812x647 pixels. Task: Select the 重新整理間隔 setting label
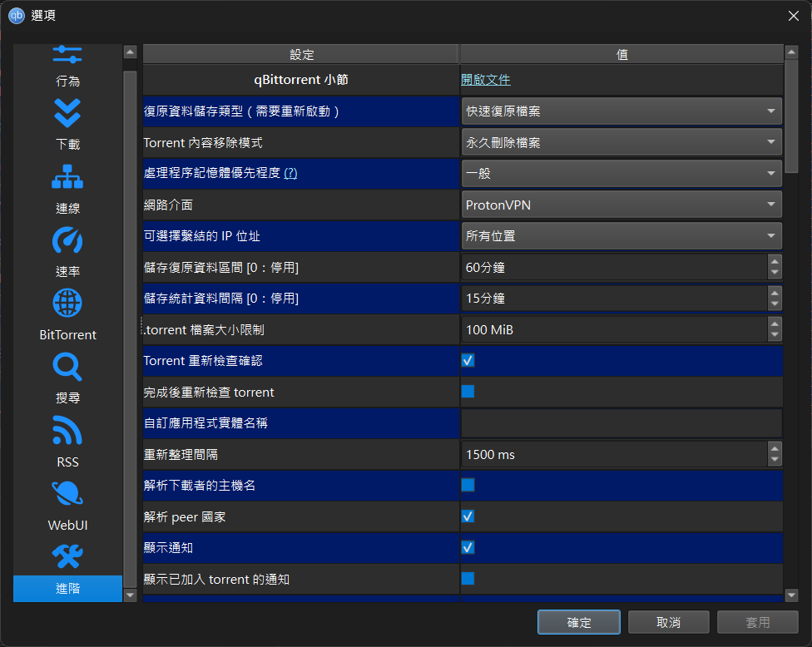[x=181, y=454]
